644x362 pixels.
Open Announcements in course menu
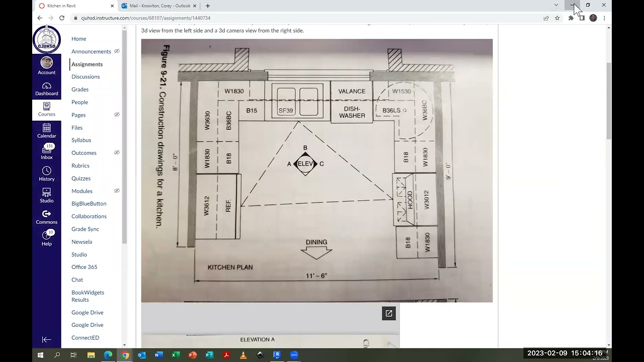click(x=91, y=51)
